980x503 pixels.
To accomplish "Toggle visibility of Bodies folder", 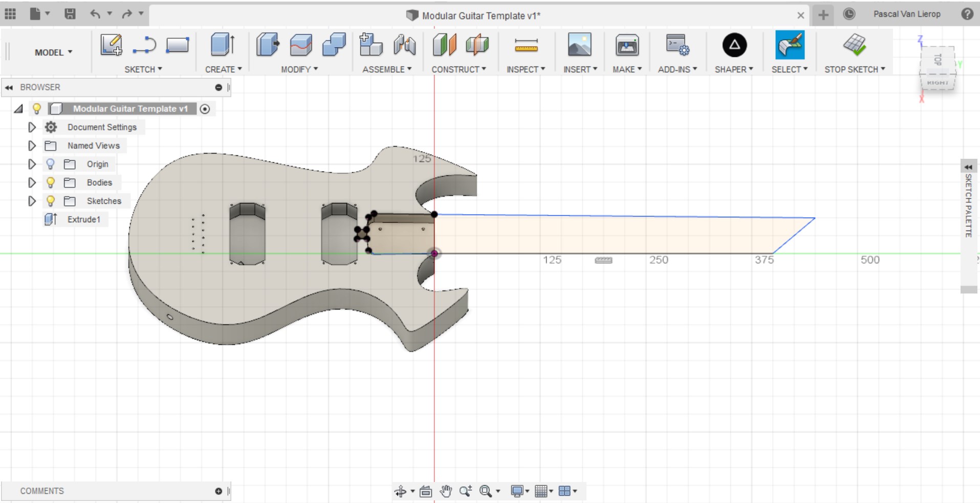I will [50, 182].
